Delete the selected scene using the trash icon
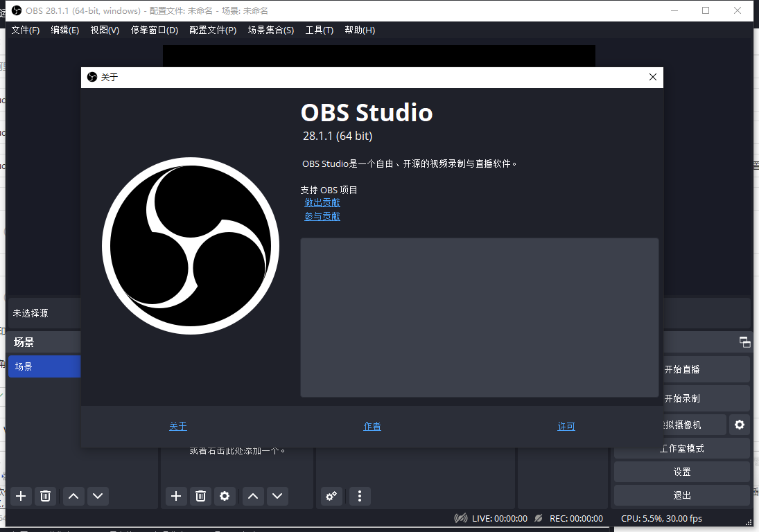Viewport: 759px width, 532px height. (45, 496)
